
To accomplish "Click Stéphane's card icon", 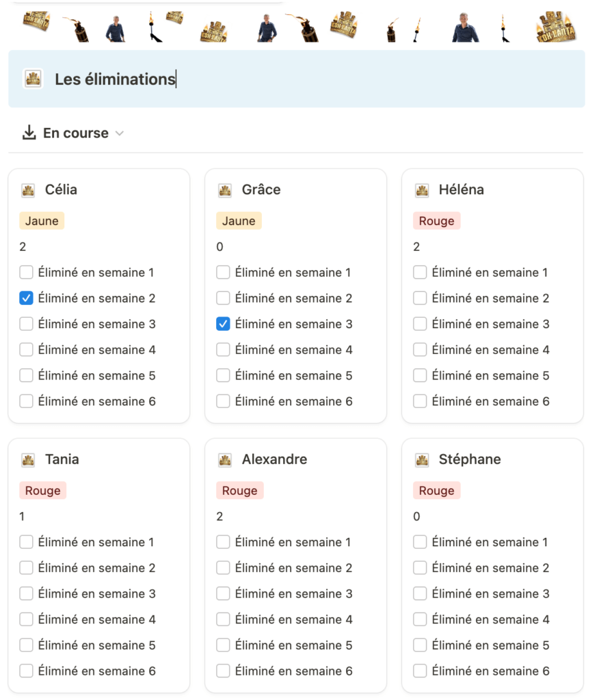I will pyautogui.click(x=422, y=460).
